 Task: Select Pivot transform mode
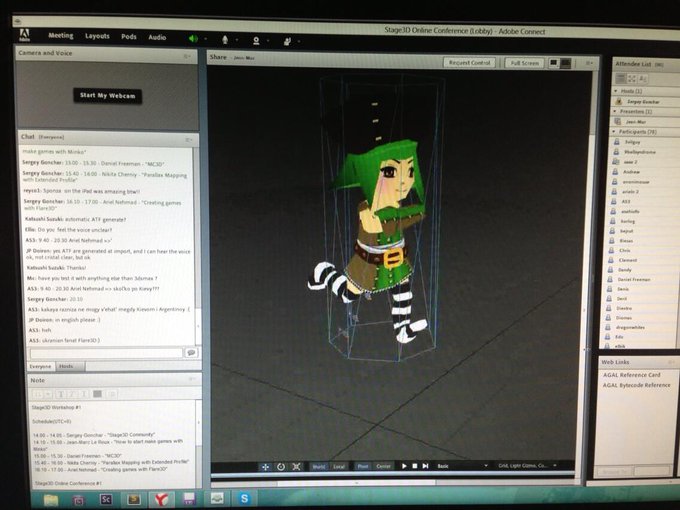pyautogui.click(x=363, y=466)
